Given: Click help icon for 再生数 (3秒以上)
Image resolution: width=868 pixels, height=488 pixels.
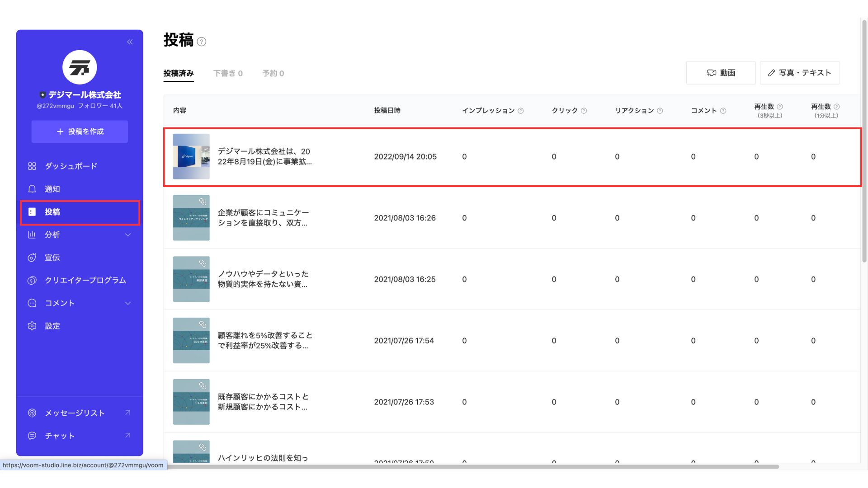Looking at the screenshot, I should (779, 107).
